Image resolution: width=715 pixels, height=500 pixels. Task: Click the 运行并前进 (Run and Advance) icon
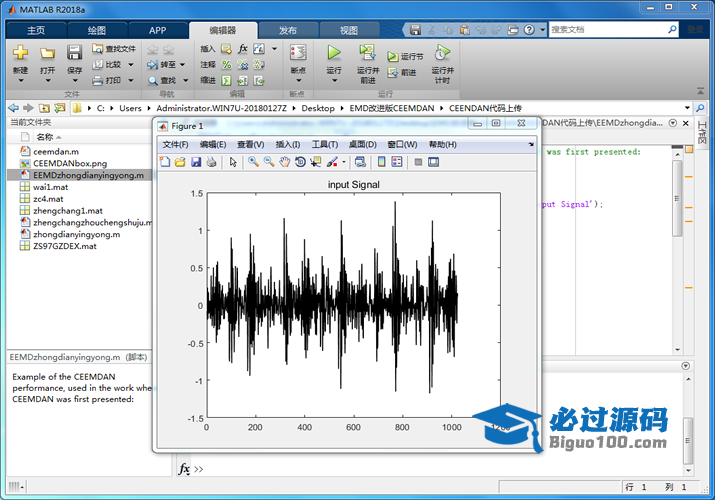pyautogui.click(x=368, y=52)
